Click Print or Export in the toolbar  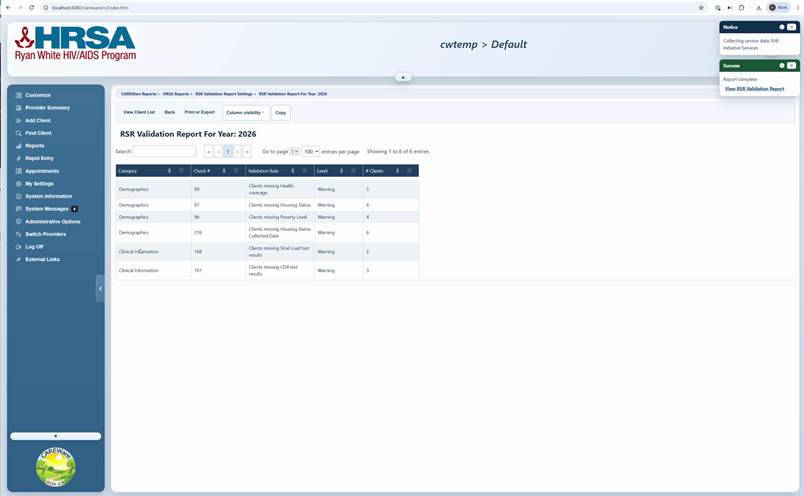[x=199, y=112]
